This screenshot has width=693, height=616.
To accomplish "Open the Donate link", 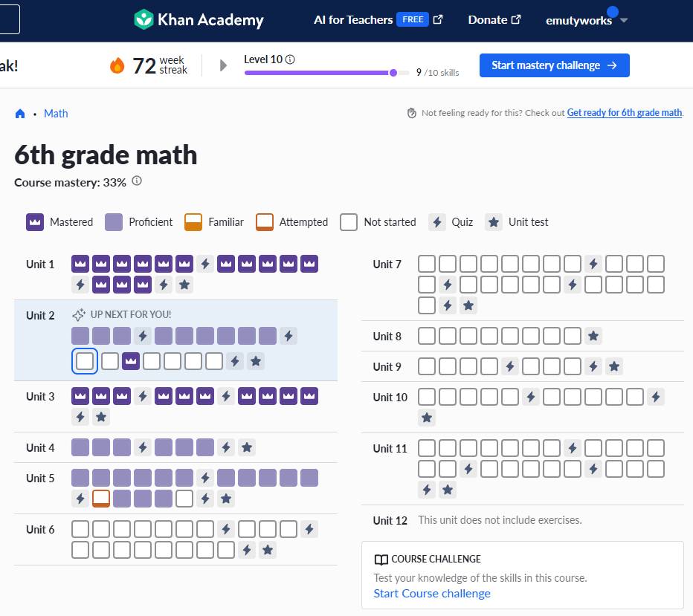I will coord(494,20).
